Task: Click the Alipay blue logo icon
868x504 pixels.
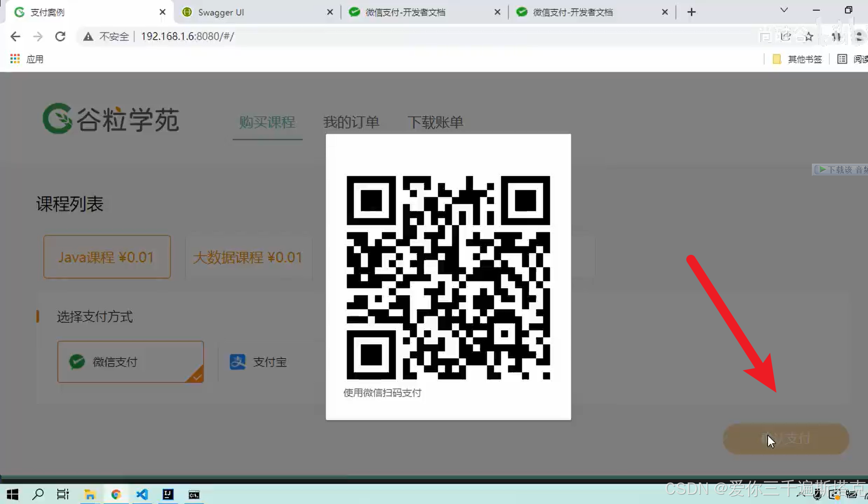Action: [x=237, y=362]
